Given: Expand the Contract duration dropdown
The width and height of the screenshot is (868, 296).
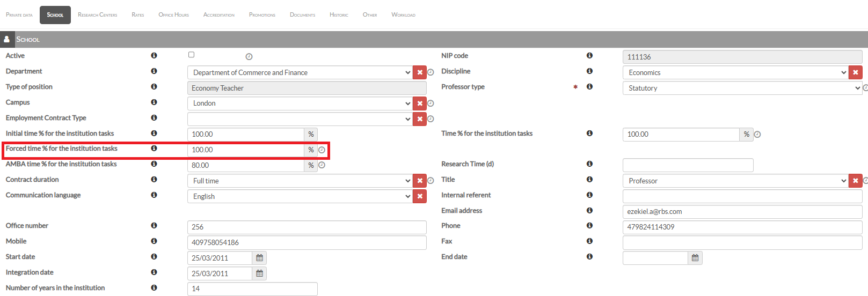Looking at the screenshot, I should [x=300, y=181].
